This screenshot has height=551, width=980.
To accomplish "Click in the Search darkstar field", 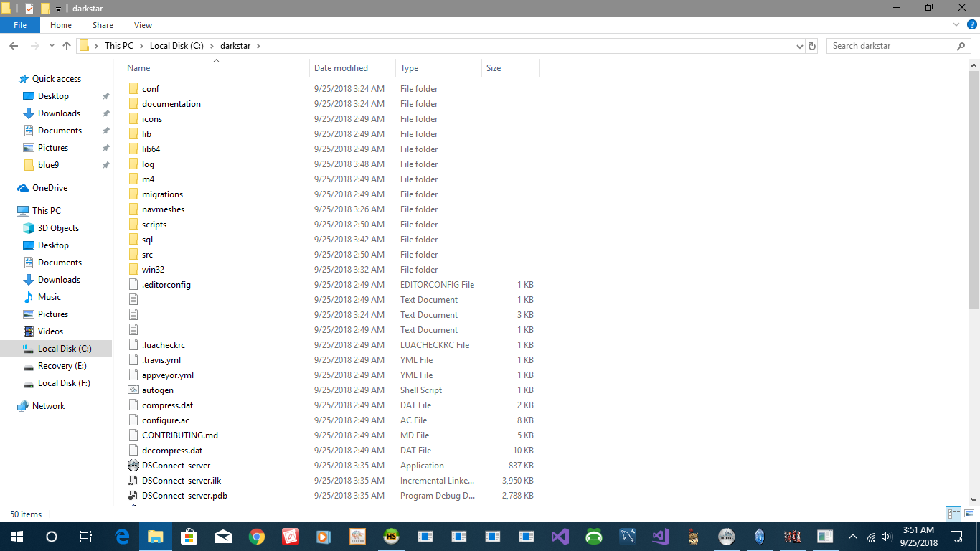I will [x=890, y=46].
